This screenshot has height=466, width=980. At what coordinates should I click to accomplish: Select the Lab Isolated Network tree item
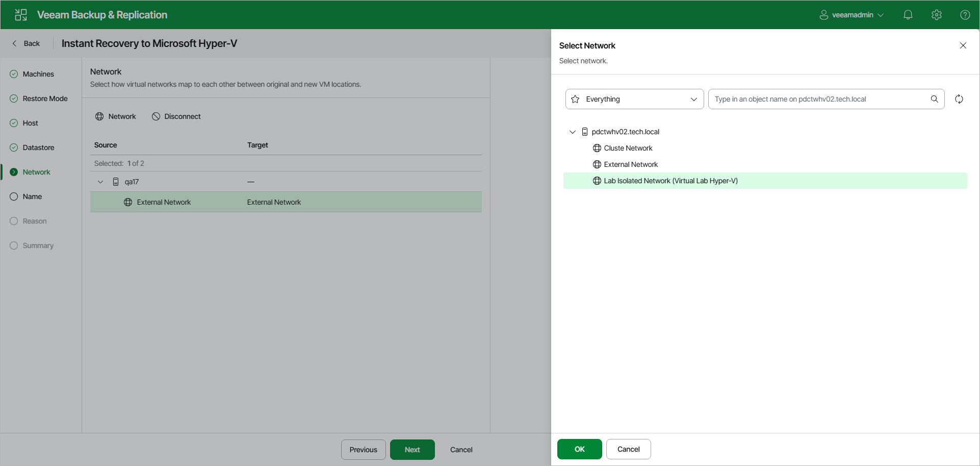[x=669, y=180]
